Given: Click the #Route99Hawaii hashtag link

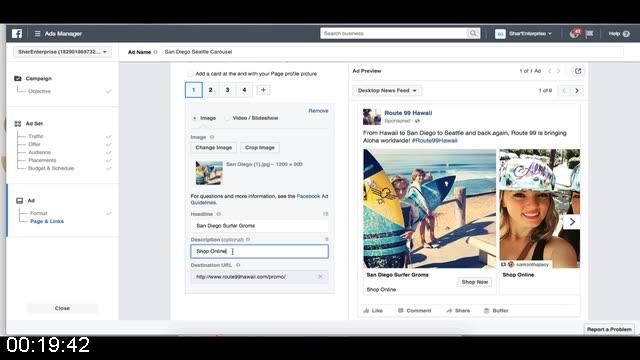Looking at the screenshot, I should [434, 140].
